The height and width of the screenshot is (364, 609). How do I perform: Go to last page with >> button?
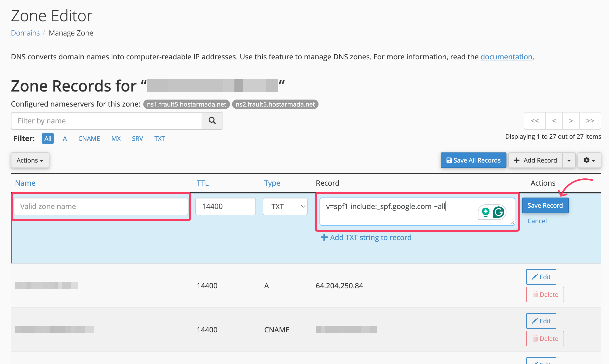coord(590,121)
